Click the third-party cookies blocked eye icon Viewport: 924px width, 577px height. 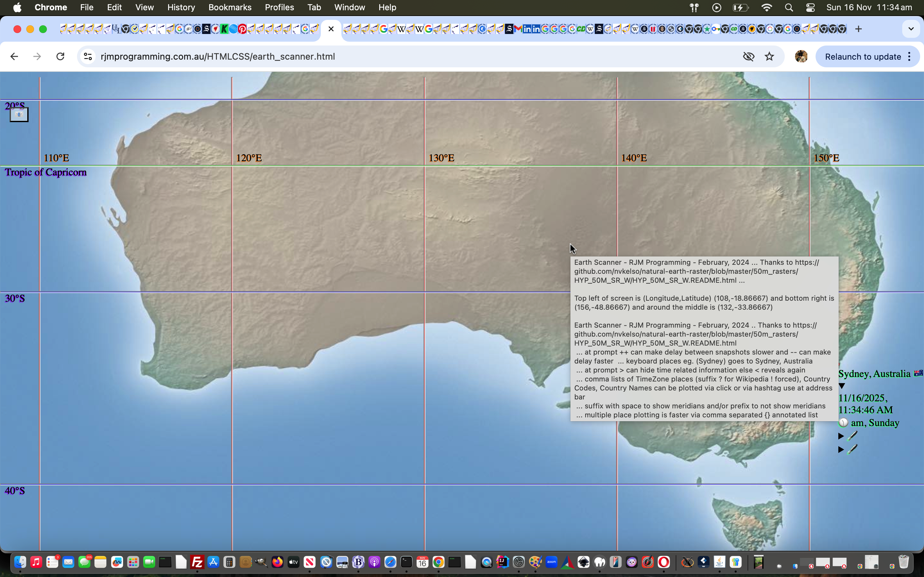point(749,56)
